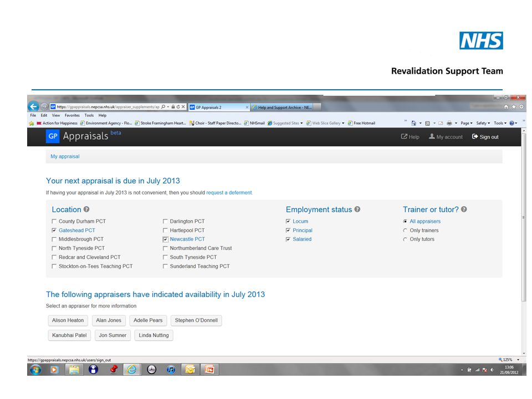Viewport: 532px width, 399px height.
Task: Click the Print icon in command bar
Action: [449, 123]
